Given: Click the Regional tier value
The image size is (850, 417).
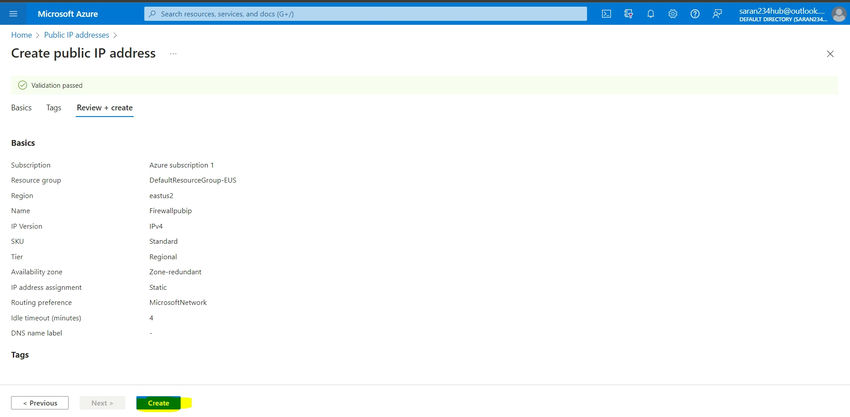Looking at the screenshot, I should [x=163, y=256].
